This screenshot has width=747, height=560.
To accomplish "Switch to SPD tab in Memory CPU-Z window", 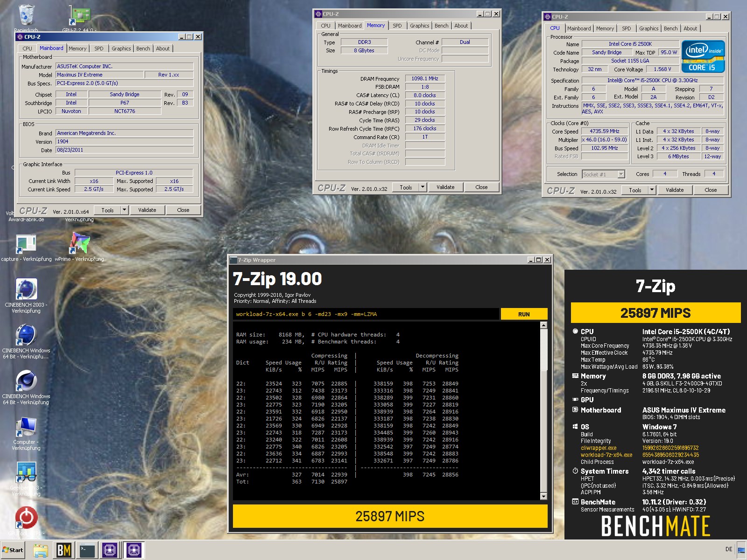I will (397, 26).
